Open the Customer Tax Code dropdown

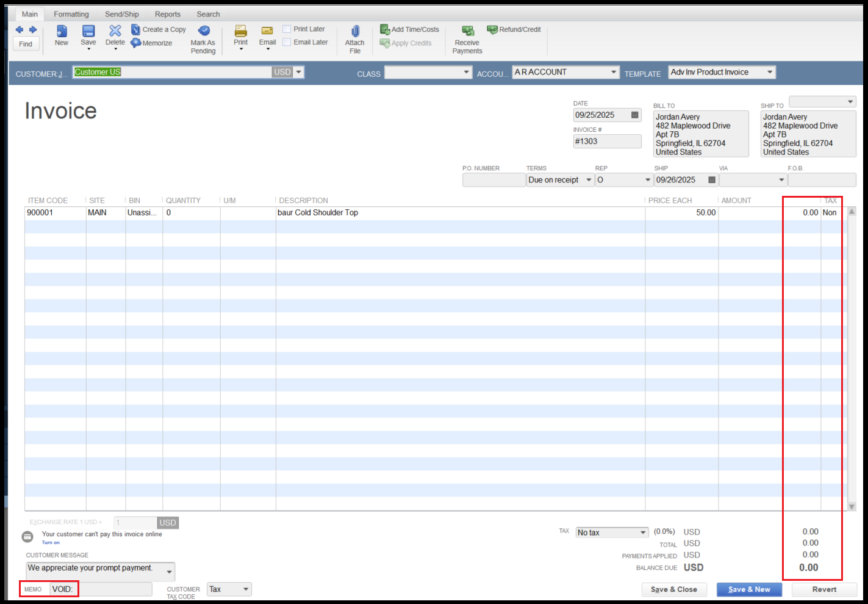tap(246, 589)
